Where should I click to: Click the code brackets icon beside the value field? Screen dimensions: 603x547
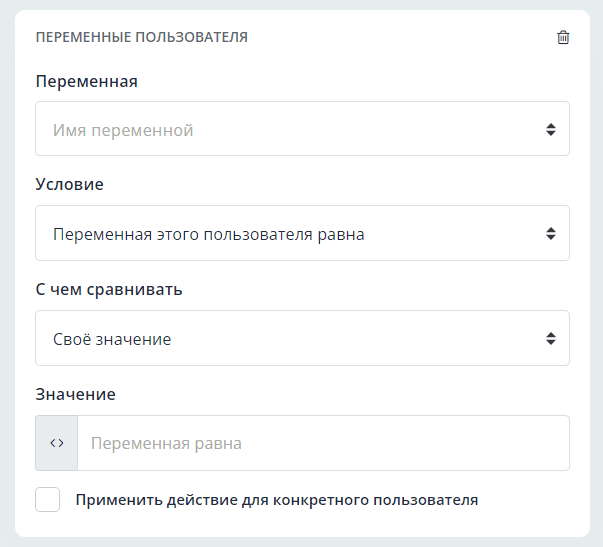(57, 443)
